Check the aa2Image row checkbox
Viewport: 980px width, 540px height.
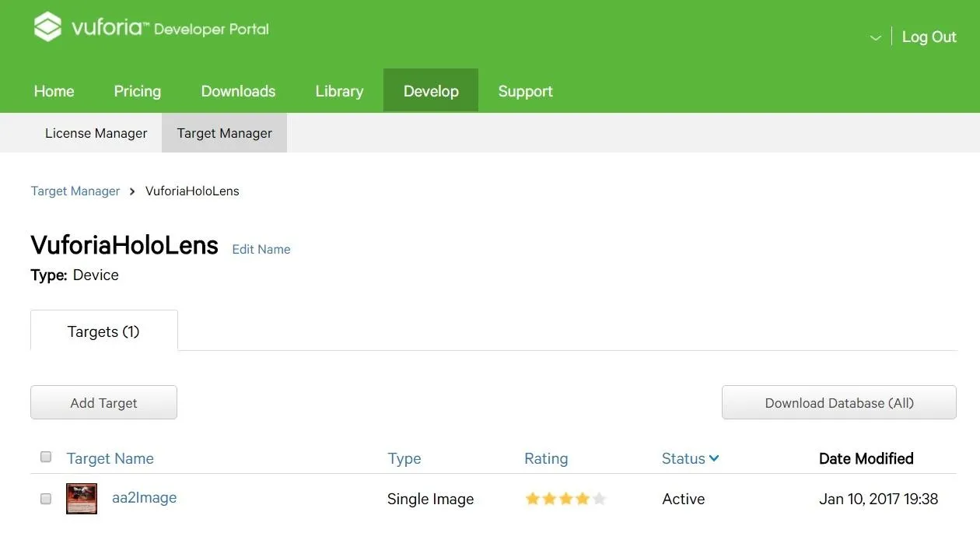point(46,499)
